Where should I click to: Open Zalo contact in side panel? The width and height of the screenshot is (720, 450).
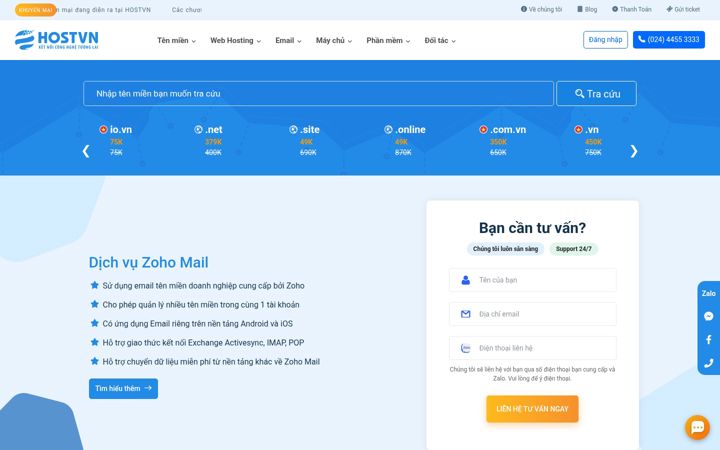(x=709, y=293)
